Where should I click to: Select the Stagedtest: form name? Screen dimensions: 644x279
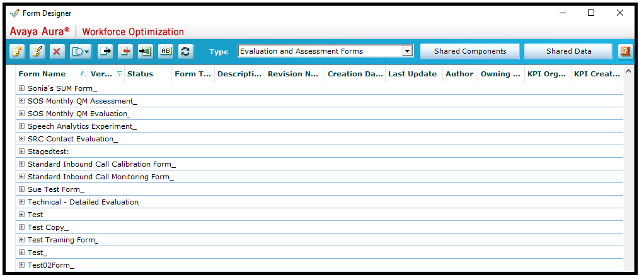(48, 152)
